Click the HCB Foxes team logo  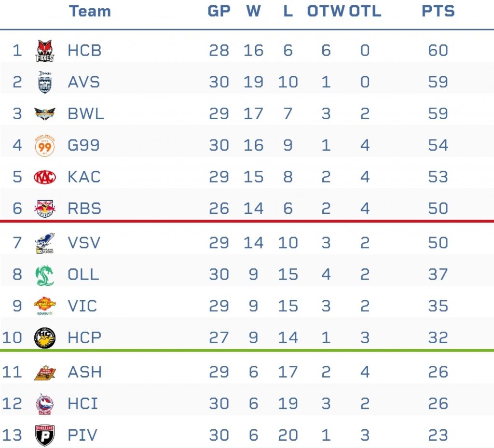[45, 50]
